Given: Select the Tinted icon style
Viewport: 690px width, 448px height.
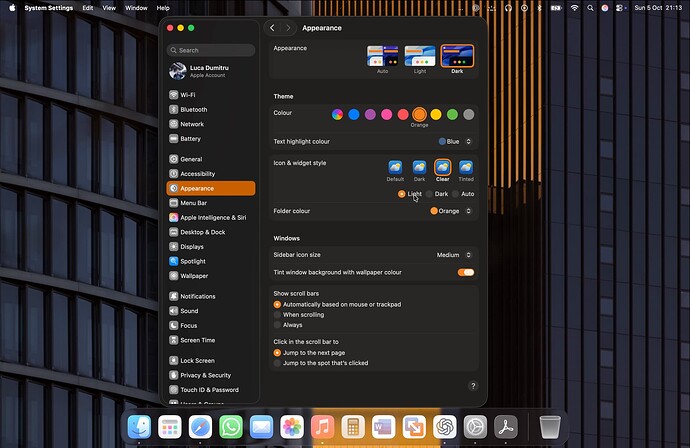Looking at the screenshot, I should pyautogui.click(x=466, y=167).
